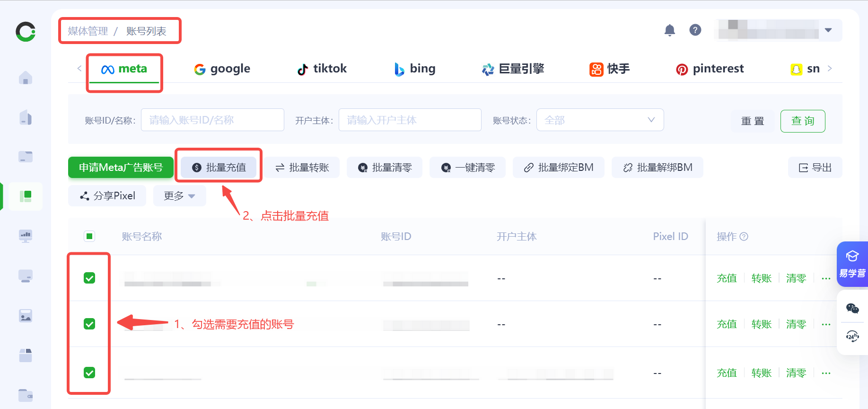
Task: Switch to the google tab
Action: [x=222, y=69]
